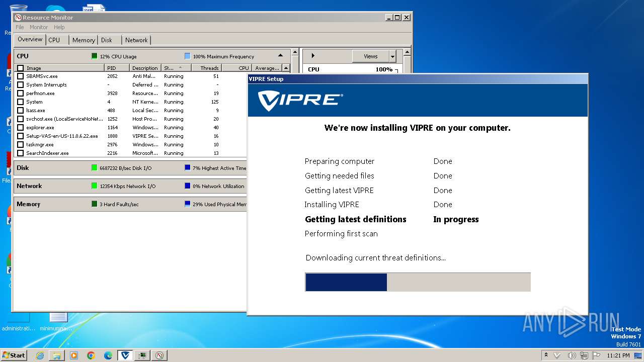Sort by CPU column header

(236, 68)
